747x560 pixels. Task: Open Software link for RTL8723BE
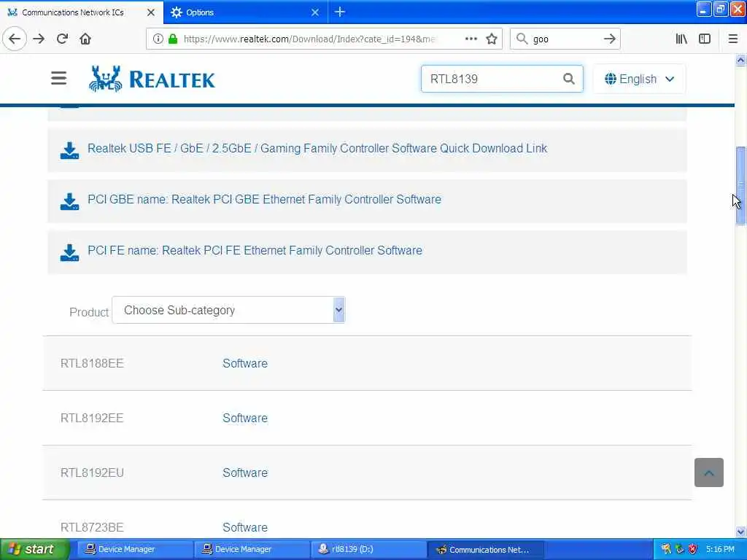point(245,527)
